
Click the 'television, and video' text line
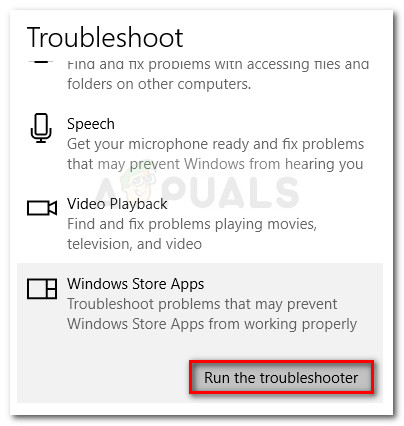tap(134, 244)
